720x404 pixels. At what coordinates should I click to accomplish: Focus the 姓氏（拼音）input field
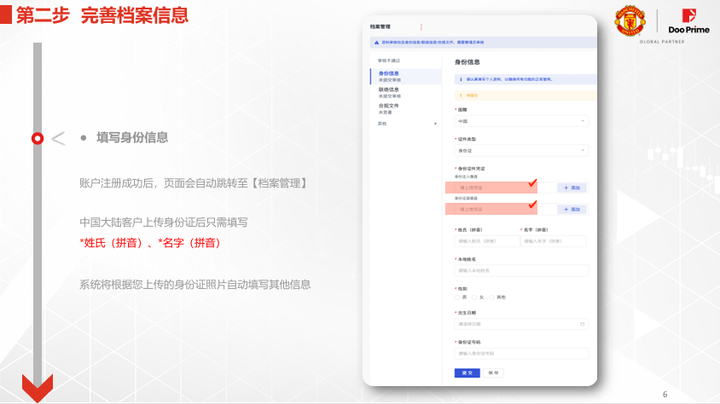coord(487,241)
